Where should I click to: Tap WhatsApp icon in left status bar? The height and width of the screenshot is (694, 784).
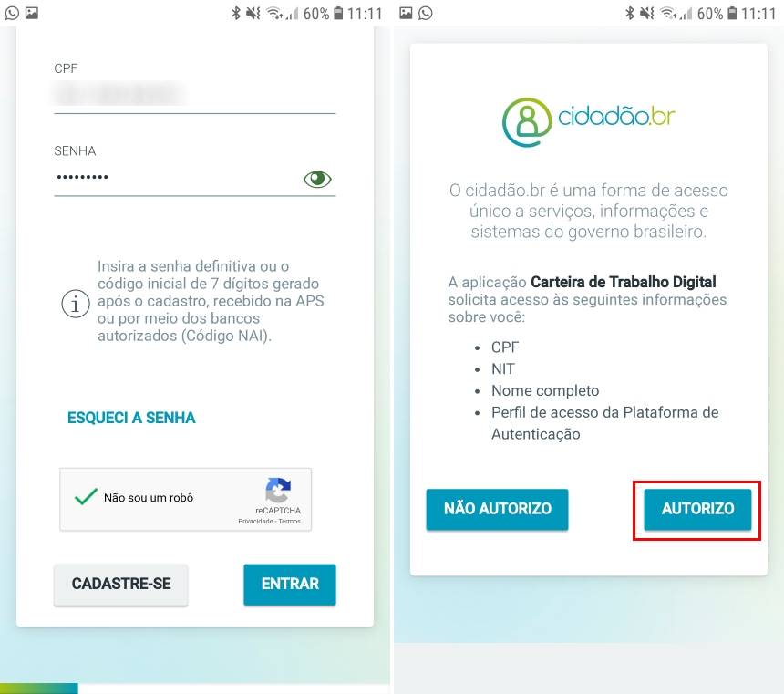(12, 13)
